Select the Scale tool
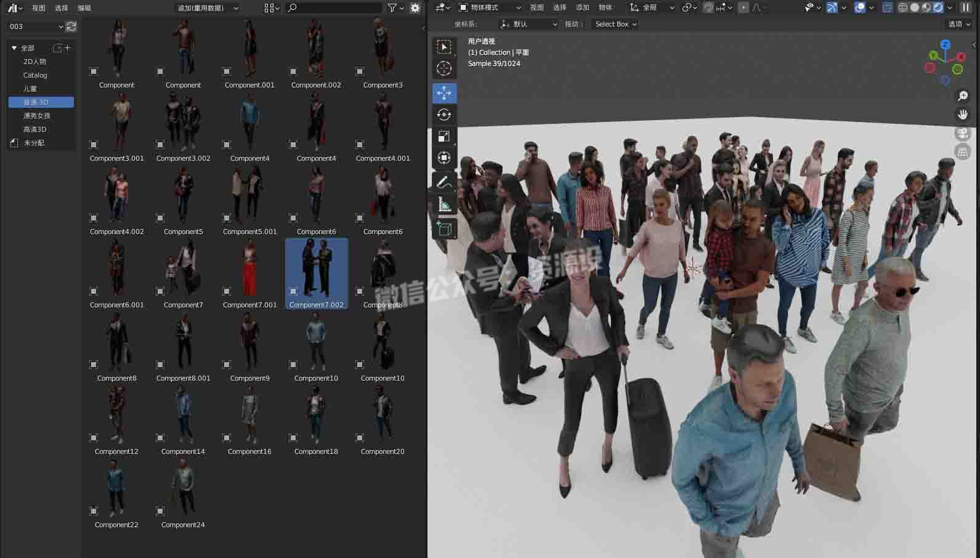The height and width of the screenshot is (558, 980). tap(444, 136)
